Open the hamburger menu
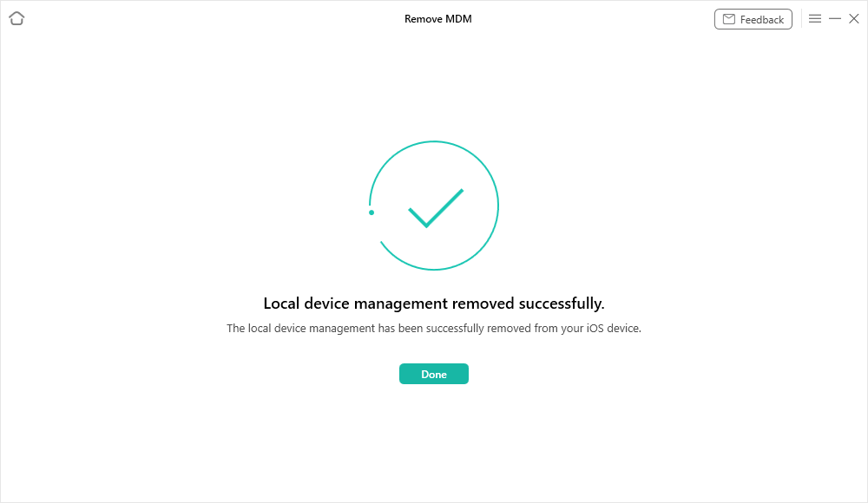The width and height of the screenshot is (868, 503). (x=815, y=18)
